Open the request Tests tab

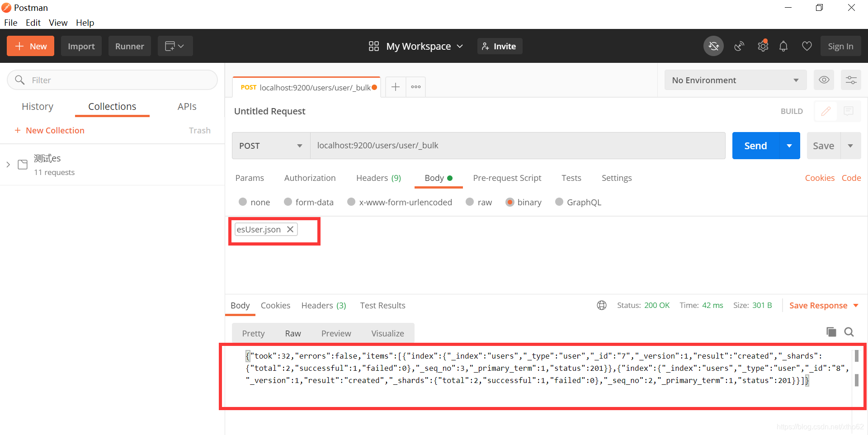point(571,178)
